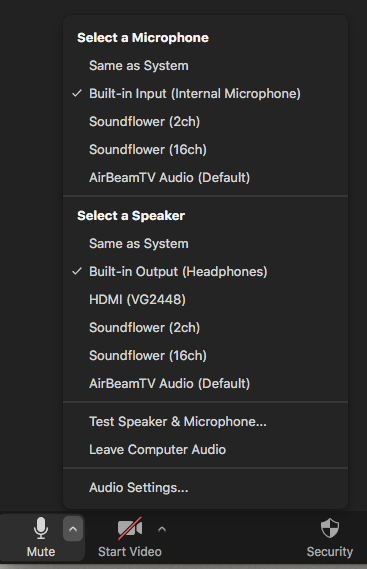
Task: Expand video options chevron beside Start Video
Action: pyautogui.click(x=162, y=529)
